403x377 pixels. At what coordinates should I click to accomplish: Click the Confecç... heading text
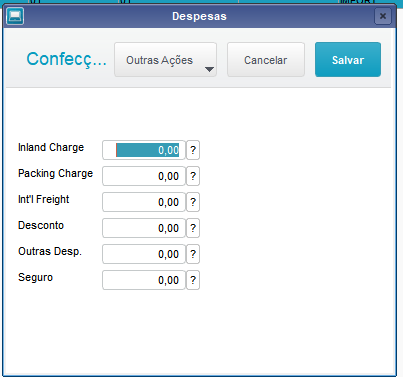click(x=66, y=59)
